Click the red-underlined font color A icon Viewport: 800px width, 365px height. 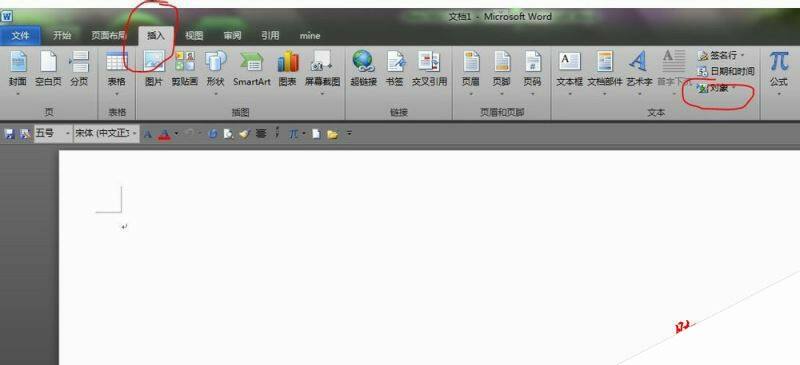pos(164,134)
